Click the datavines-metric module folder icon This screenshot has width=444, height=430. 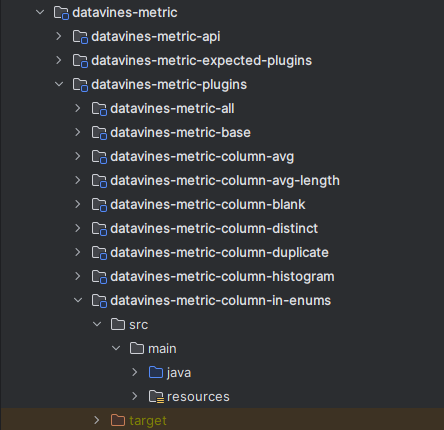click(61, 13)
